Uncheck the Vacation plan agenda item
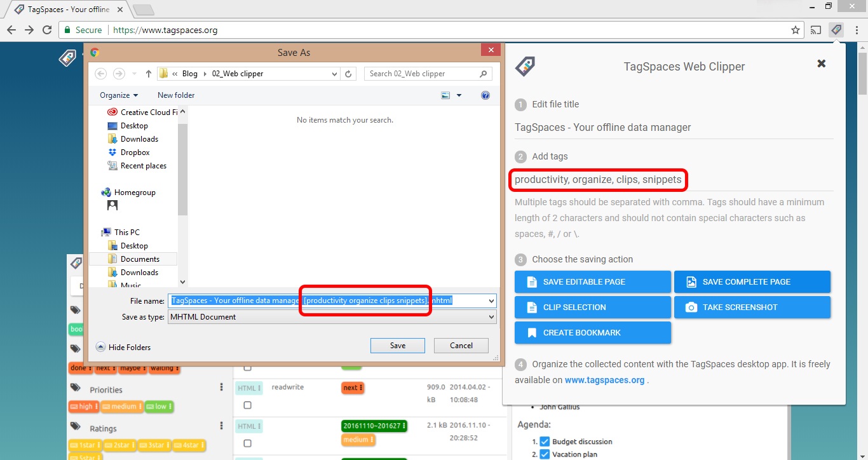The height and width of the screenshot is (460, 868). pos(544,454)
